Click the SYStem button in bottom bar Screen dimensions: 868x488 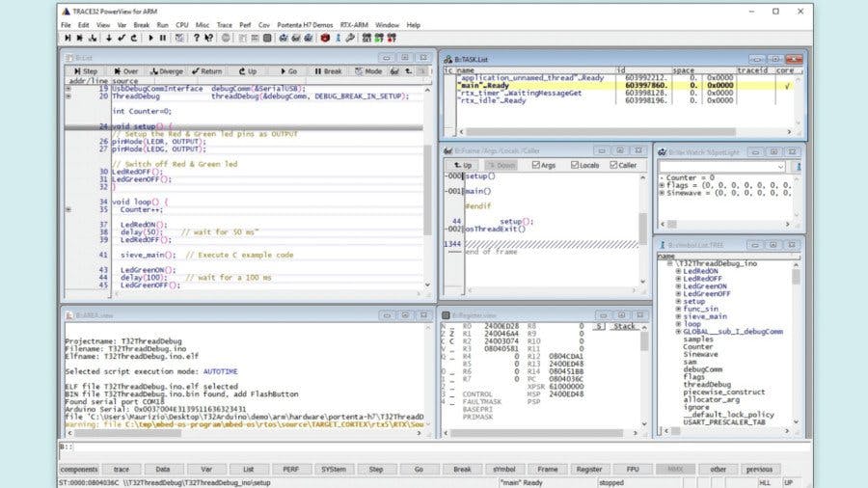tap(334, 469)
